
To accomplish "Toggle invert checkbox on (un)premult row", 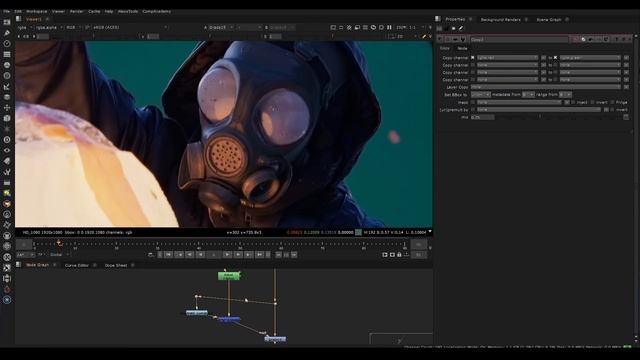I will coord(613,110).
